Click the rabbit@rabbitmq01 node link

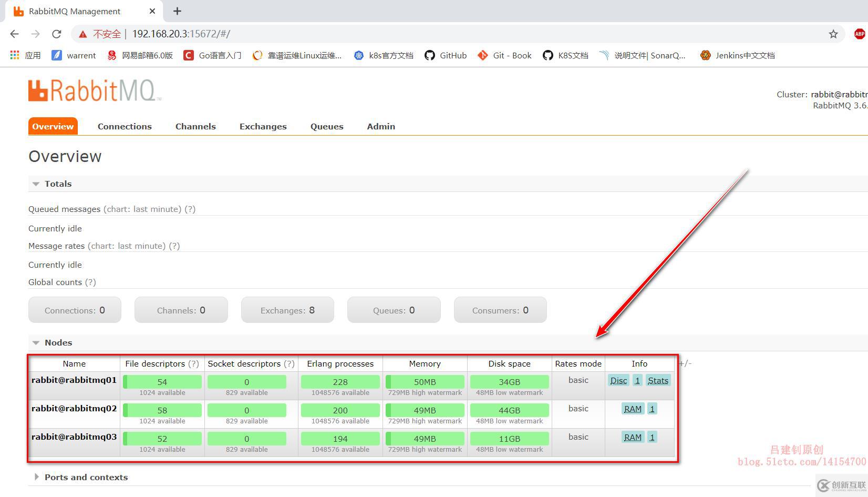point(74,380)
